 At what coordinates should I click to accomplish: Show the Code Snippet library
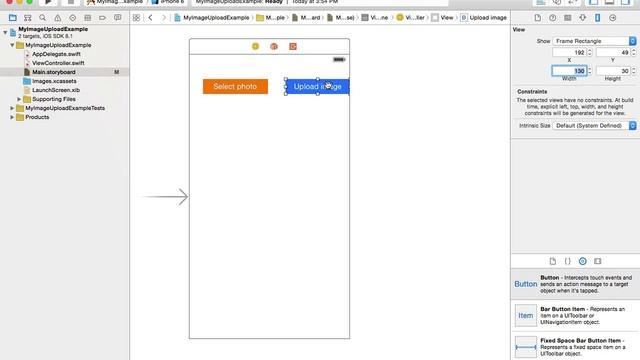tap(567, 261)
